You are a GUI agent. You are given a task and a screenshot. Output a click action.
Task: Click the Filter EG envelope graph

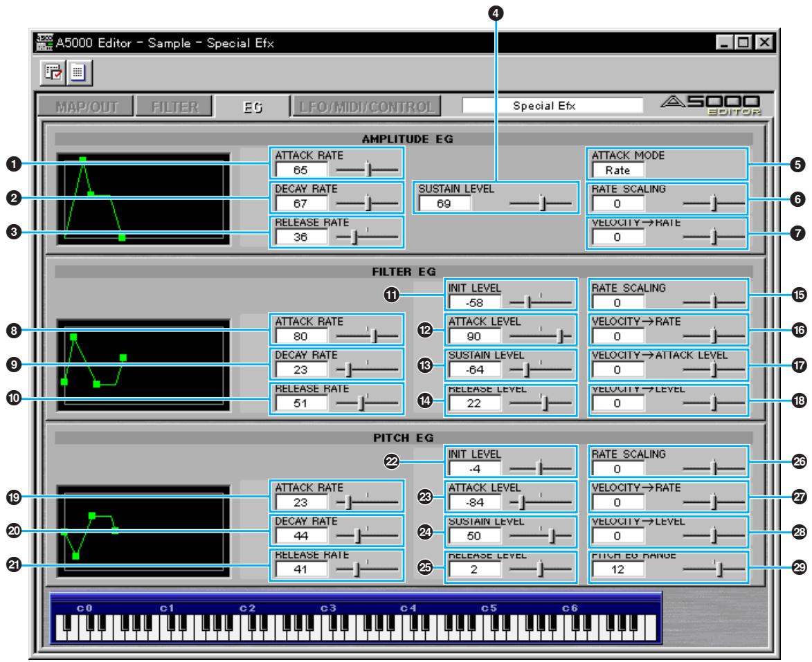(x=143, y=365)
